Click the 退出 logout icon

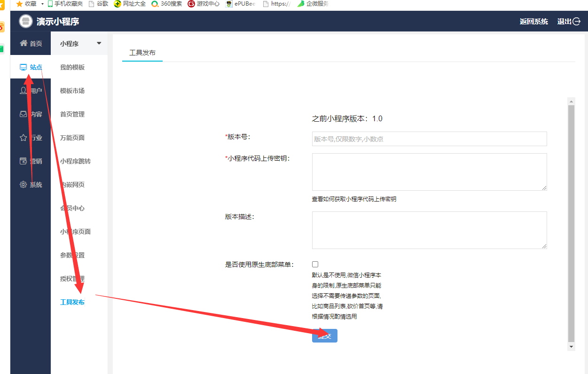pos(577,22)
